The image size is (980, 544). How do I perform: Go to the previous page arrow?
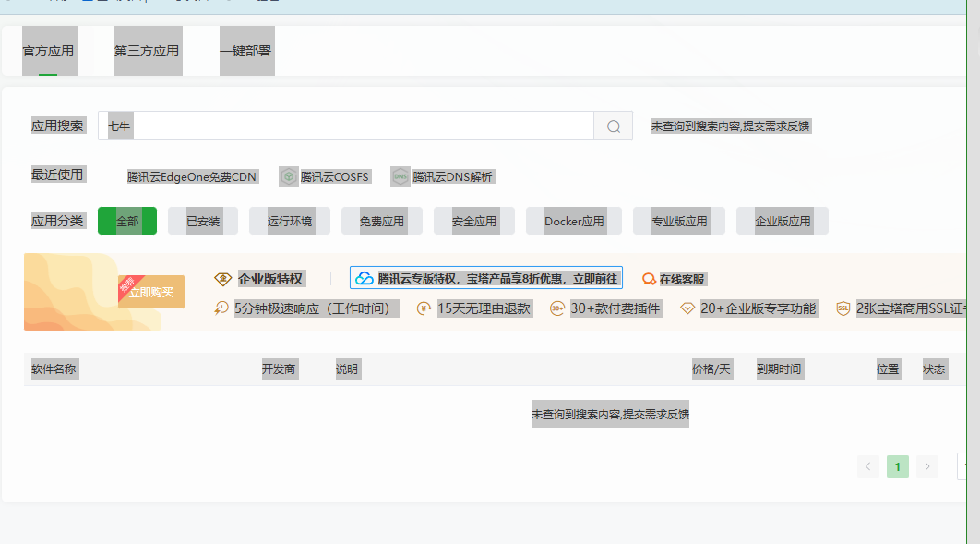868,466
